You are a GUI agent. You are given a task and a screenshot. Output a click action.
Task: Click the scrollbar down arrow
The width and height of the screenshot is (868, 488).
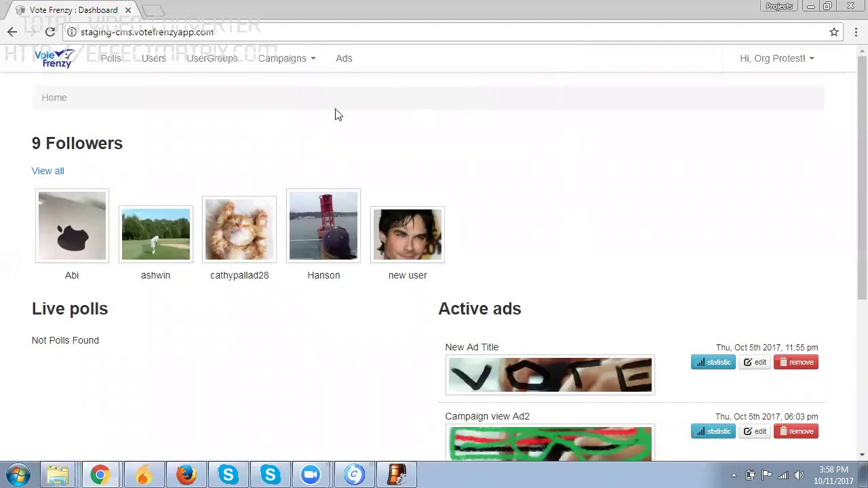[x=862, y=455]
